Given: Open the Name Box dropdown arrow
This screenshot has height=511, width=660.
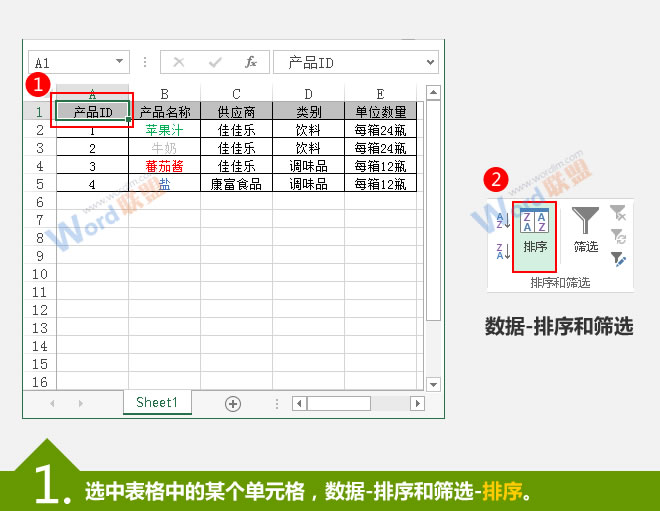Looking at the screenshot, I should pos(120,62).
